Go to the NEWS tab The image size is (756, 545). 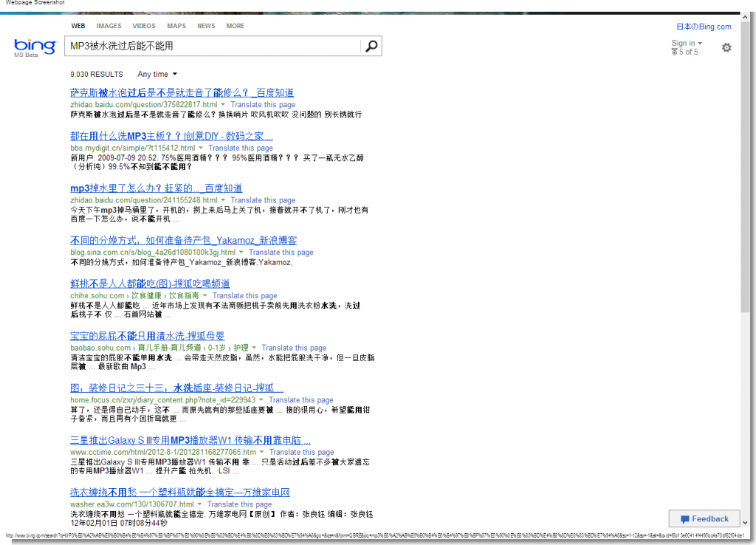206,26
